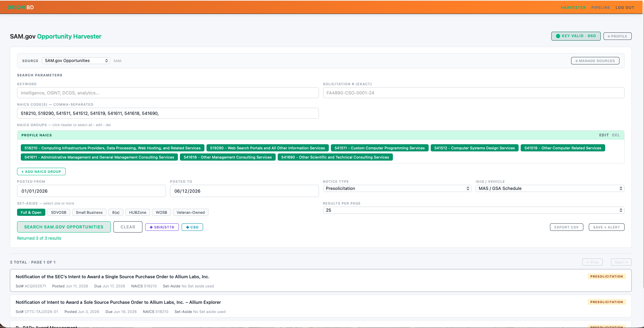Click Presolicitation badge on SEC result
The height and width of the screenshot is (328, 644).
[607, 277]
